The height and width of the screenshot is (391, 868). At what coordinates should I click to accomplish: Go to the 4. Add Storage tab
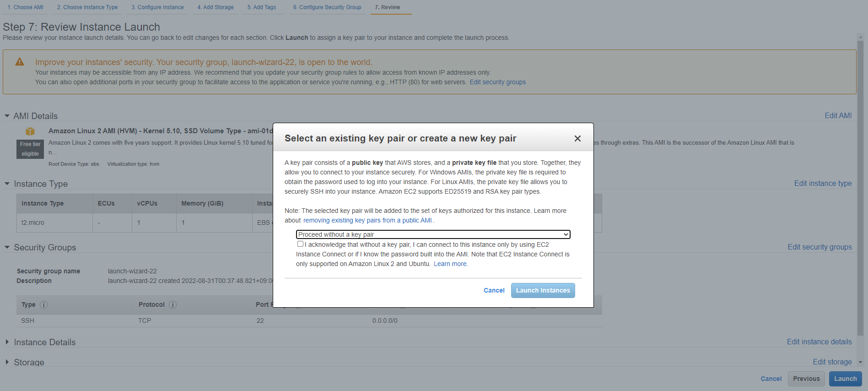pos(216,7)
